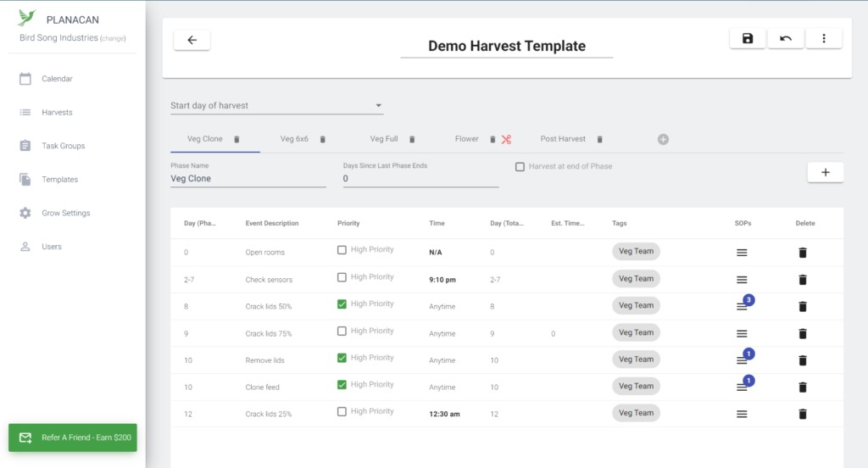Delete the Remove lids event
Viewport: 868px width, 468px height.
click(803, 360)
